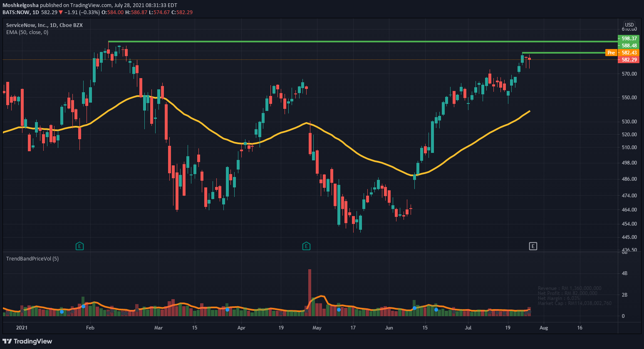Click the tallest volume bar near May
644x349 pixels.
pos(310,292)
